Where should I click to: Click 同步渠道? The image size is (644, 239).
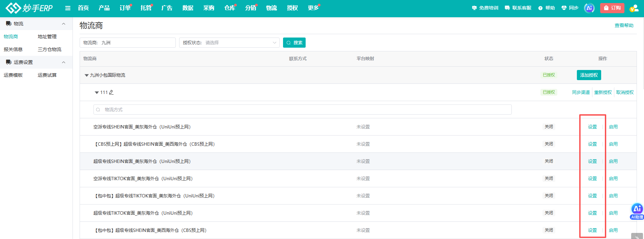pyautogui.click(x=581, y=92)
